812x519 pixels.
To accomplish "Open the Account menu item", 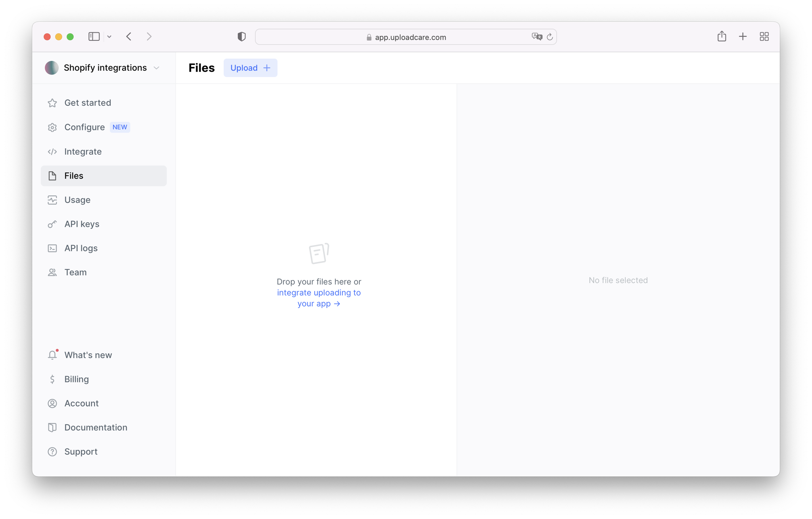I will (81, 403).
